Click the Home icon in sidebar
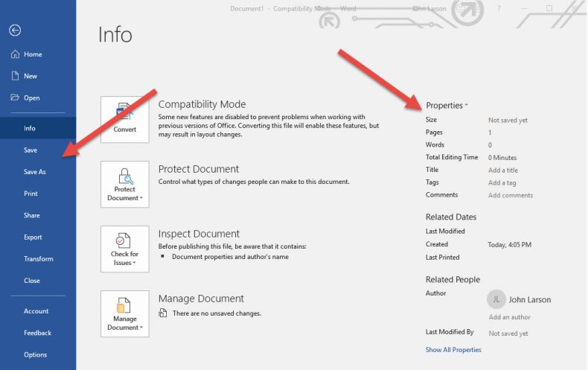 [15, 54]
